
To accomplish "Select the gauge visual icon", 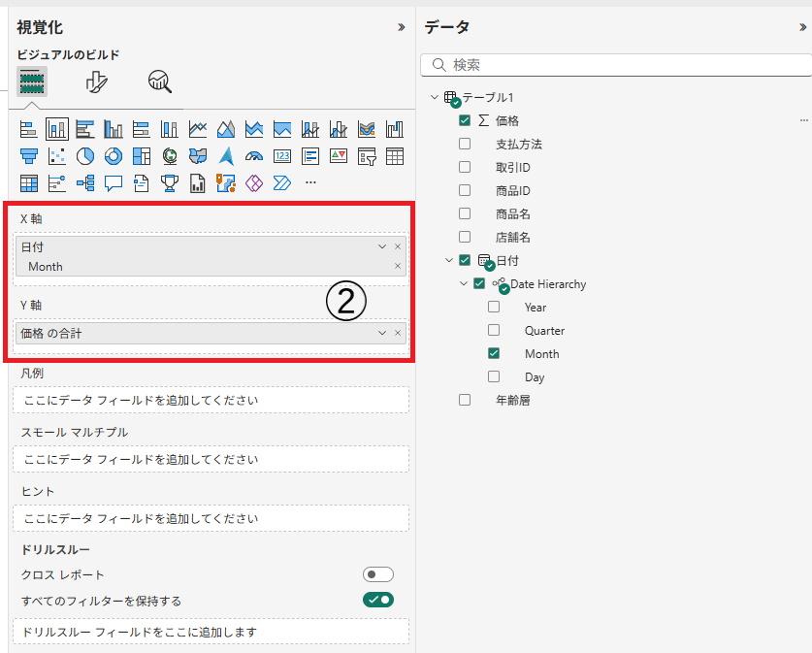I will pos(254,155).
